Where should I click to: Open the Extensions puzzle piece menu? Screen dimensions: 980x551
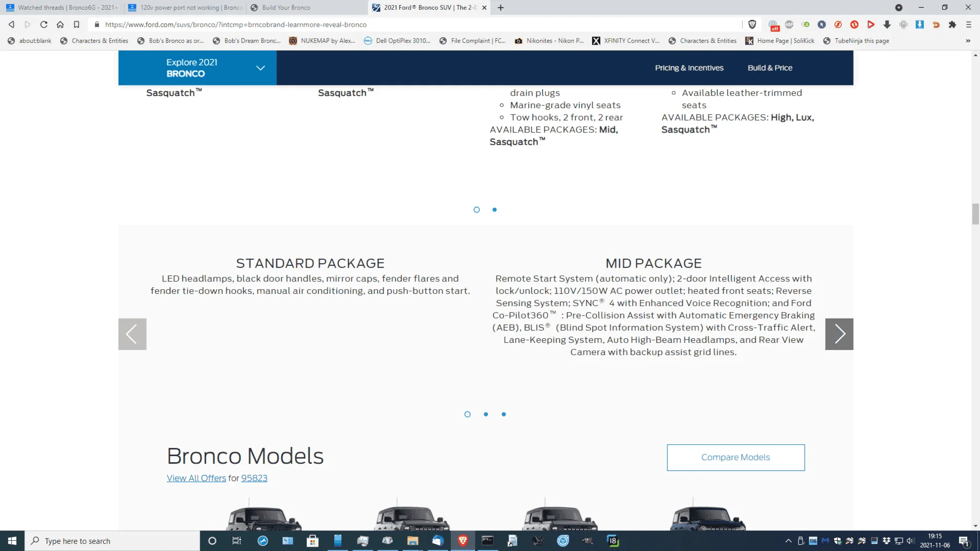(x=952, y=24)
